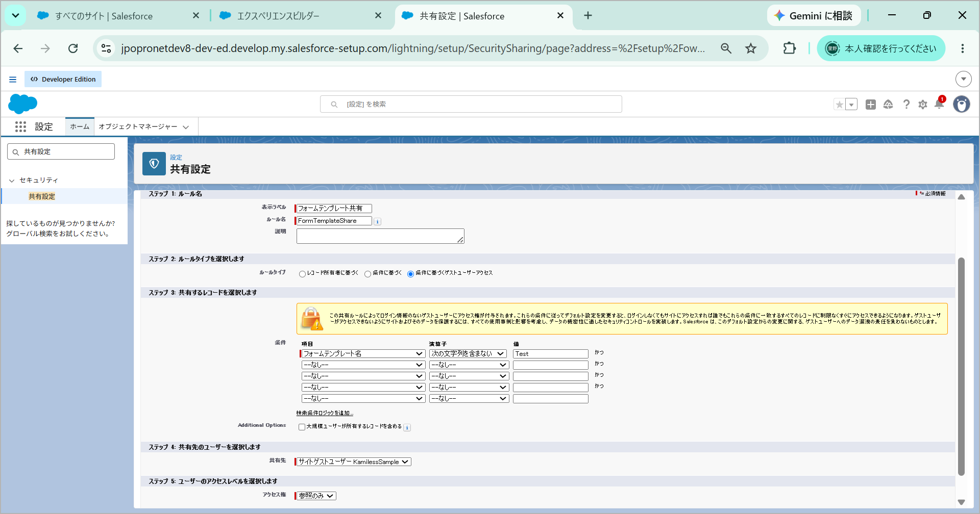This screenshot has height=514, width=980.
Task: Open the operator dropdown in first criteria row
Action: click(x=468, y=353)
